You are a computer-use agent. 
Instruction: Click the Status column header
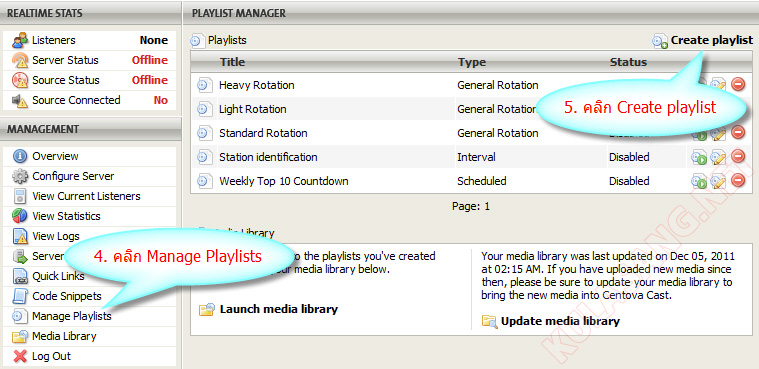click(628, 62)
